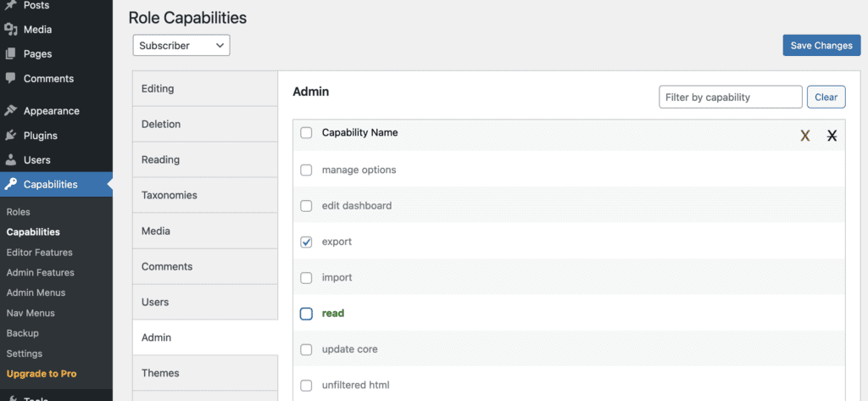
Task: Click the Pages icon in sidebar
Action: pyautogui.click(x=10, y=53)
